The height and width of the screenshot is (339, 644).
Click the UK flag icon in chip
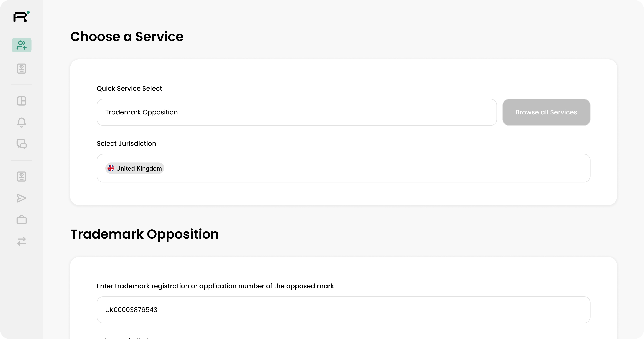(x=111, y=168)
